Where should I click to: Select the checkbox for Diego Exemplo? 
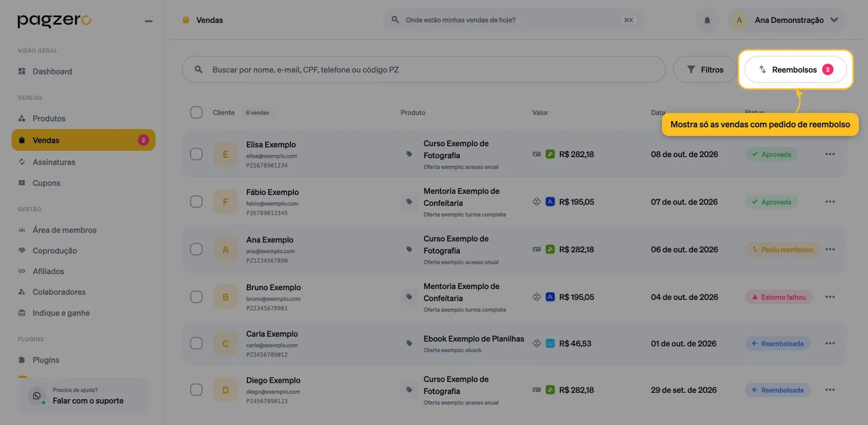pyautogui.click(x=196, y=390)
